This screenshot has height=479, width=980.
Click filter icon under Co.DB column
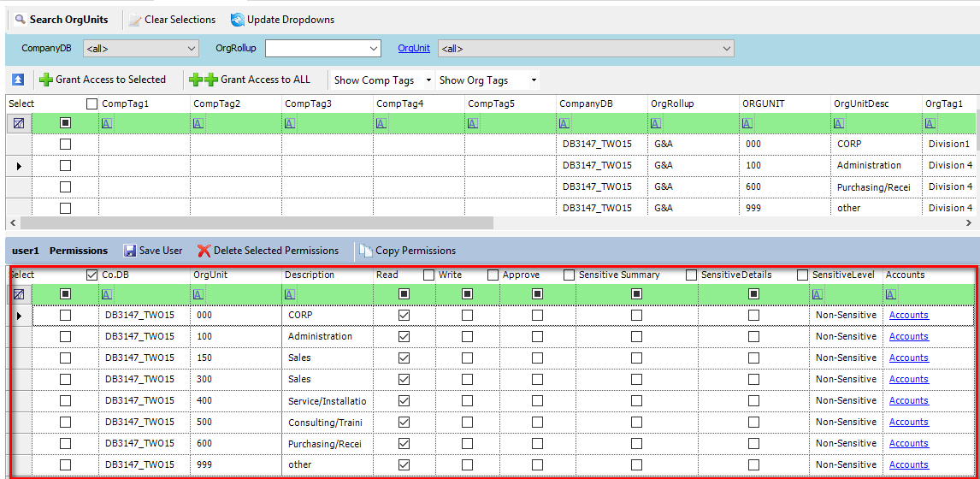tap(106, 294)
